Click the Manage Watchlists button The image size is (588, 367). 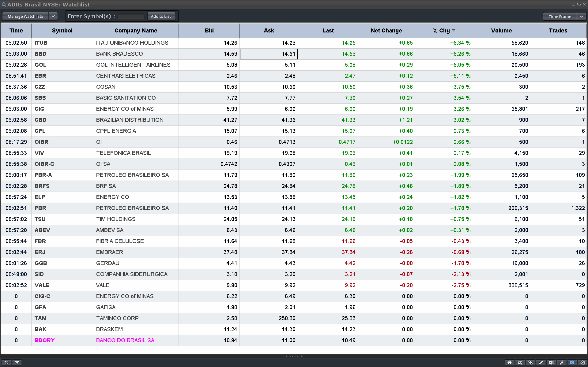coord(25,16)
